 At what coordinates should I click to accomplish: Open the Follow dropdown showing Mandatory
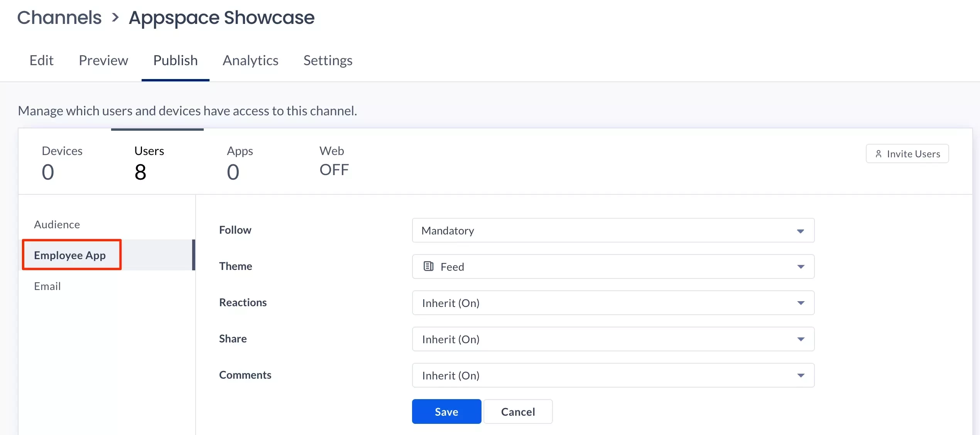pos(613,231)
